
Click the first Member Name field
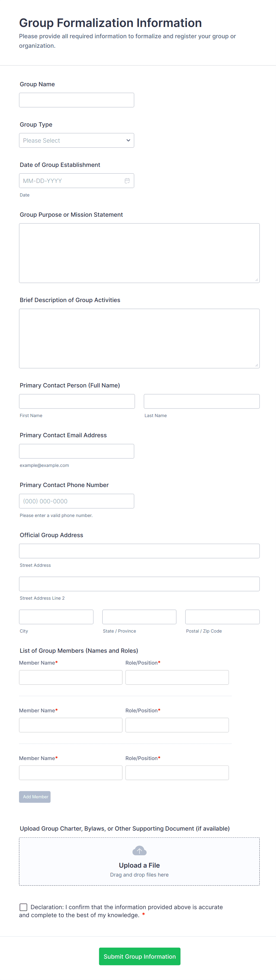(71, 677)
